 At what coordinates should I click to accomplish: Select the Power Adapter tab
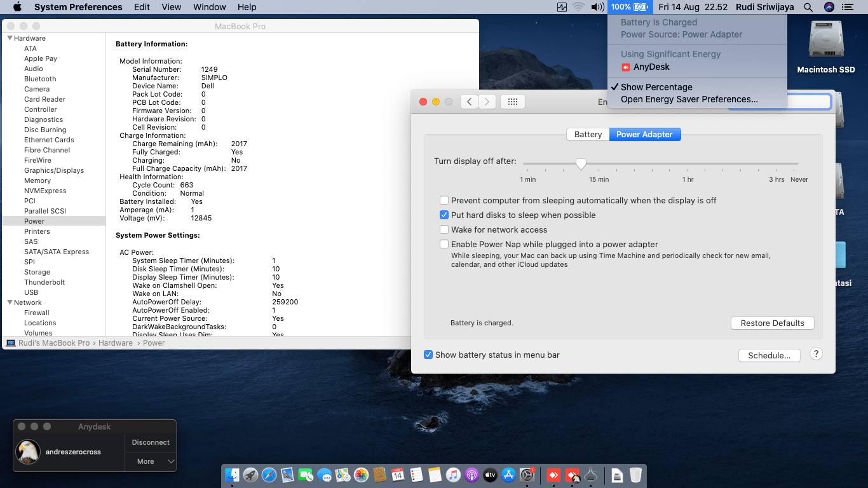click(644, 134)
